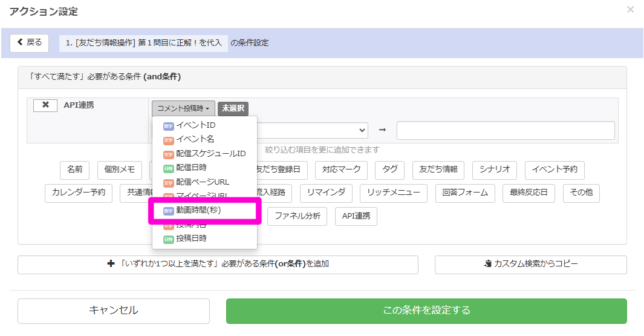The image size is (644, 336).
Task: Click カスタム検索からコピー button
Action: (531, 265)
